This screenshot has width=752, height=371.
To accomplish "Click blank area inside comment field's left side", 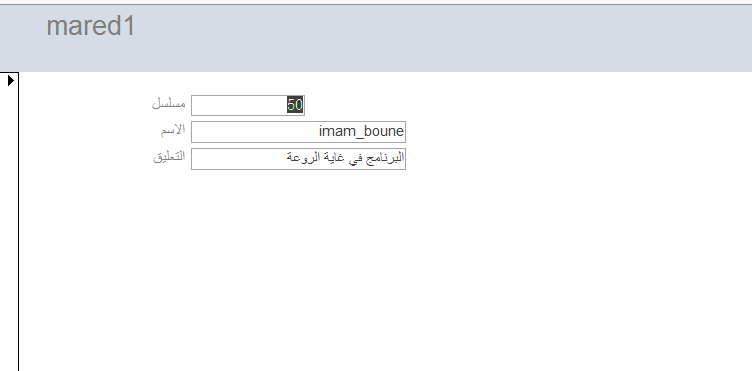I will click(x=237, y=159).
